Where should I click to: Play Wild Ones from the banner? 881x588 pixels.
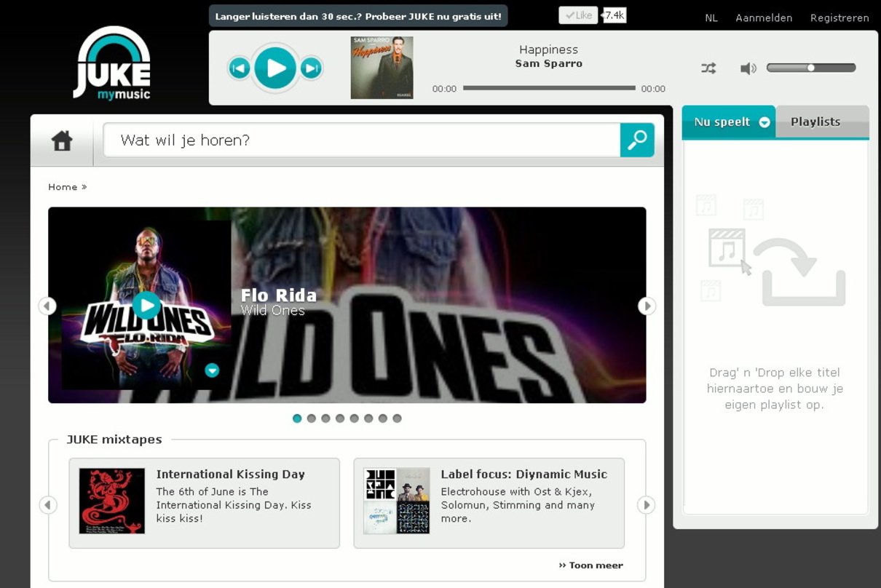tap(146, 305)
